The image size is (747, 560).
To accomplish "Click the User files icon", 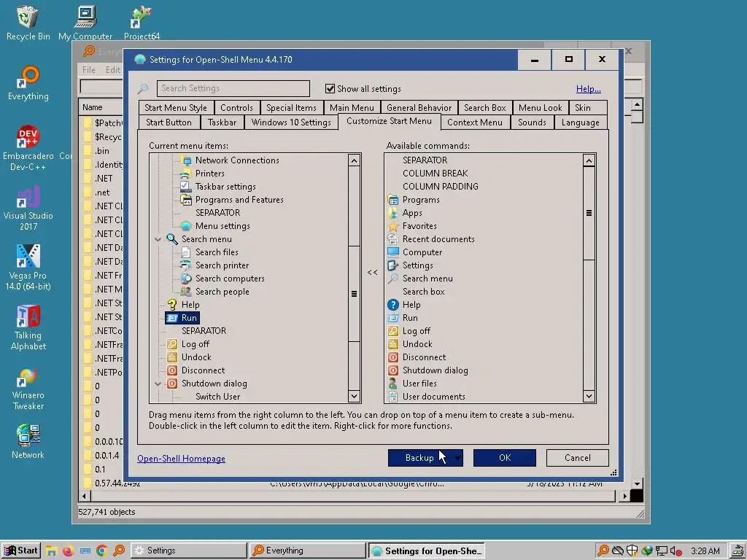I will (393, 384).
